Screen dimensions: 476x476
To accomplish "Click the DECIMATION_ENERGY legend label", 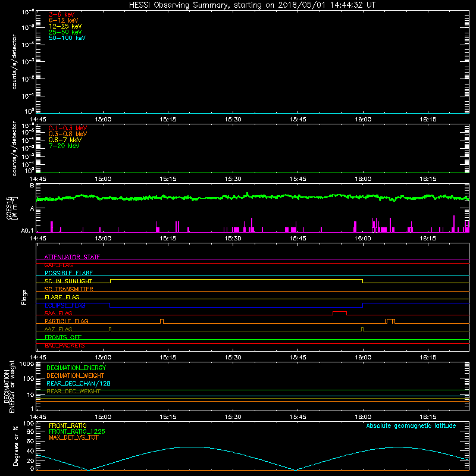I will coord(76,368).
